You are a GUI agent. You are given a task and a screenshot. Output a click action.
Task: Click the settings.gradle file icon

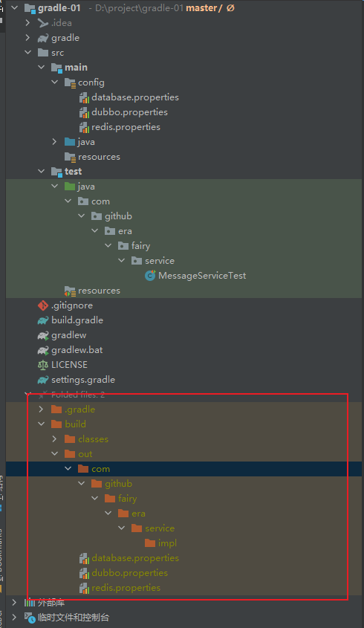coord(43,380)
